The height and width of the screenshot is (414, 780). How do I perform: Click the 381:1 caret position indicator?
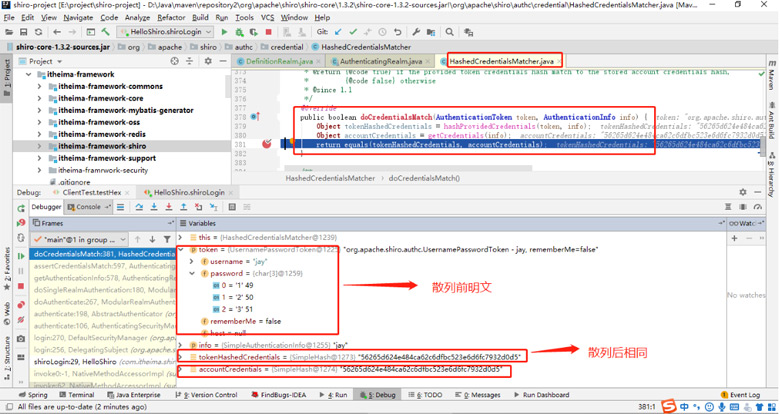(646, 407)
